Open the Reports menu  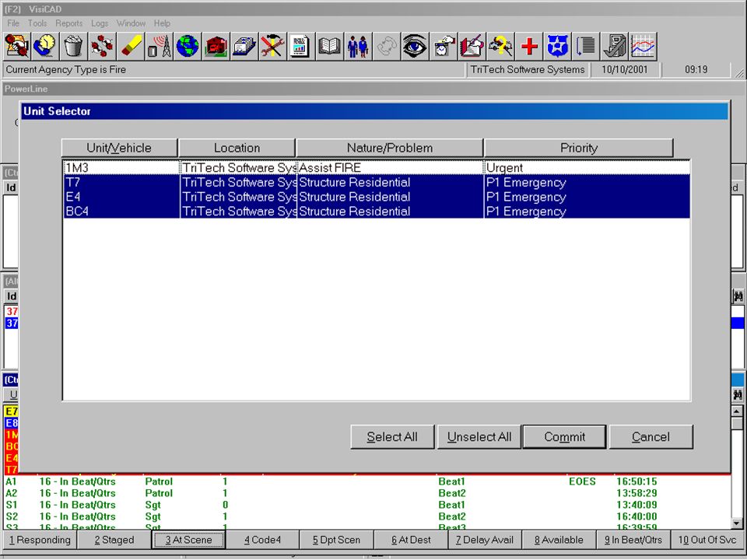pyautogui.click(x=69, y=23)
